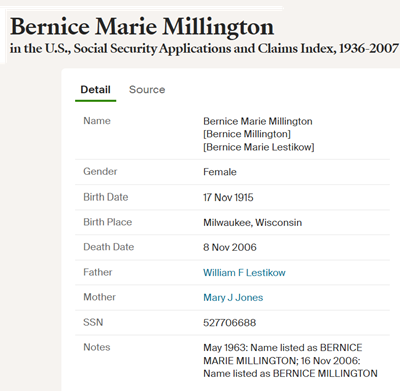Click alternate name [Bernice Millington]
The image size is (400, 391).
(x=247, y=134)
